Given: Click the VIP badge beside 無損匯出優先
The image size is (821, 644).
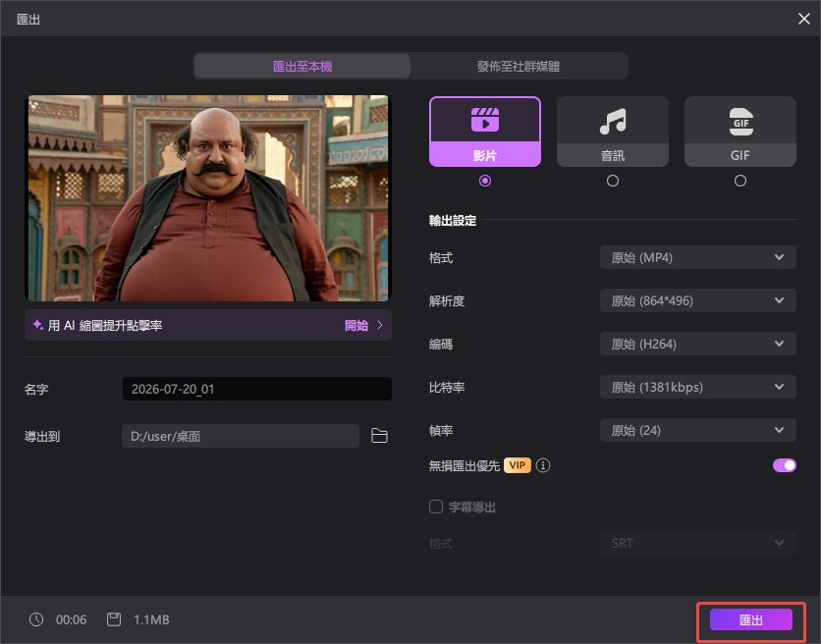Looking at the screenshot, I should tap(518, 465).
